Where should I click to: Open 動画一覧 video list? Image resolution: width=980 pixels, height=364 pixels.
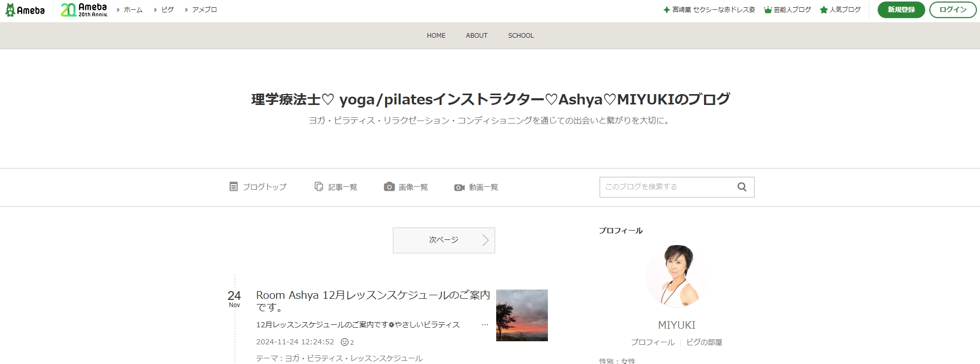pyautogui.click(x=476, y=187)
